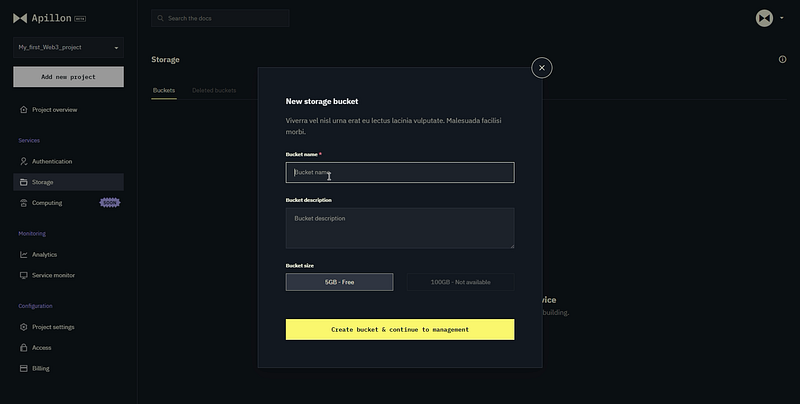Select the 100GB - Not available option
The height and width of the screenshot is (404, 800).
coord(460,282)
